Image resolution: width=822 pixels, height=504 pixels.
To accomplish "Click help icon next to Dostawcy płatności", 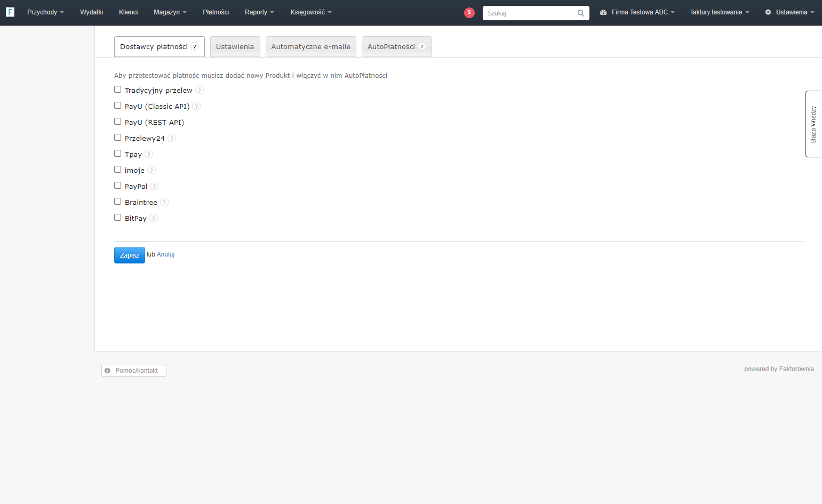I will [195, 47].
